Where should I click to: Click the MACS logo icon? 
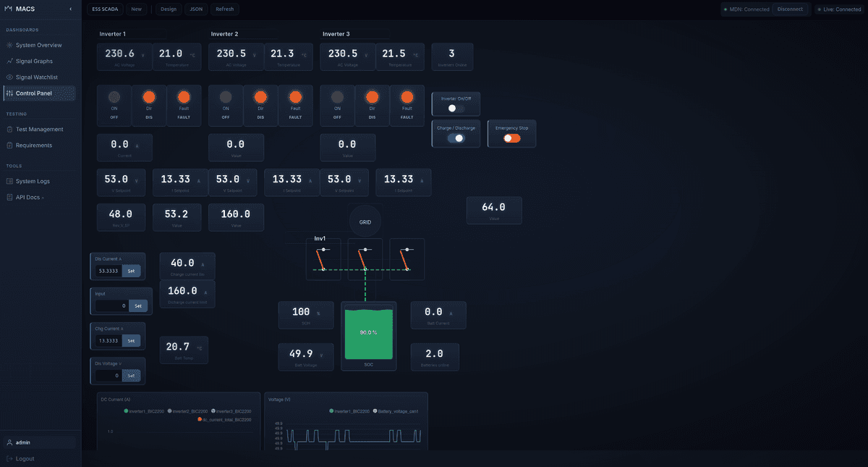[x=9, y=9]
